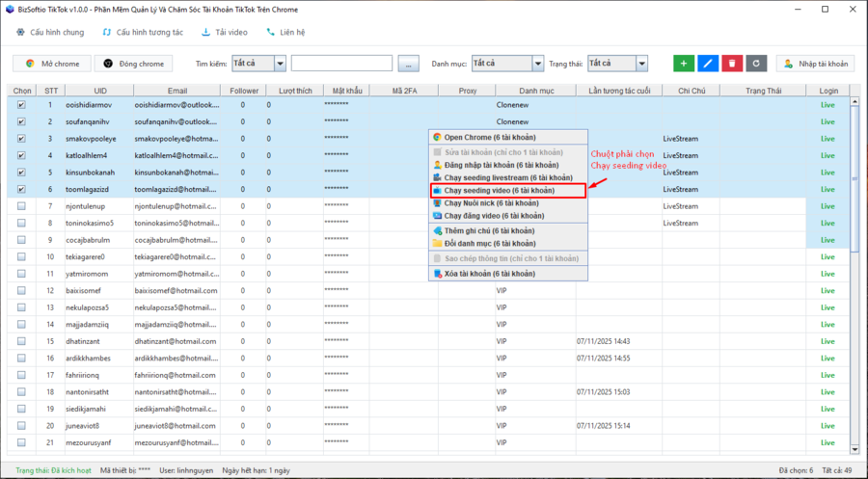Click the blue edit pencil button
The height and width of the screenshot is (479, 868).
[x=708, y=64]
